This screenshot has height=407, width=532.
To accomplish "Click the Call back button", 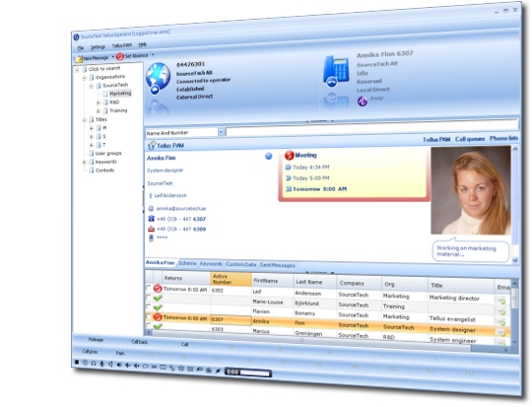I will pos(140,342).
